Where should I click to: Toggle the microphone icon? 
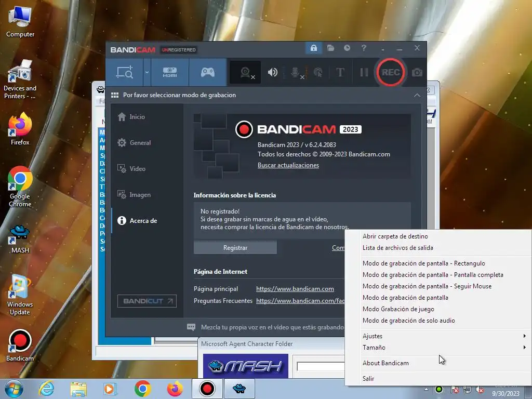(x=296, y=72)
